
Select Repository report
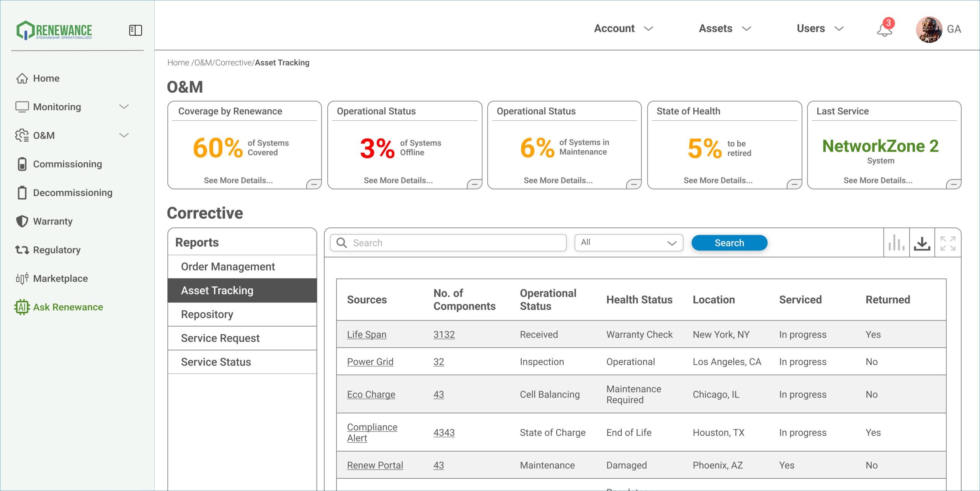point(242,314)
